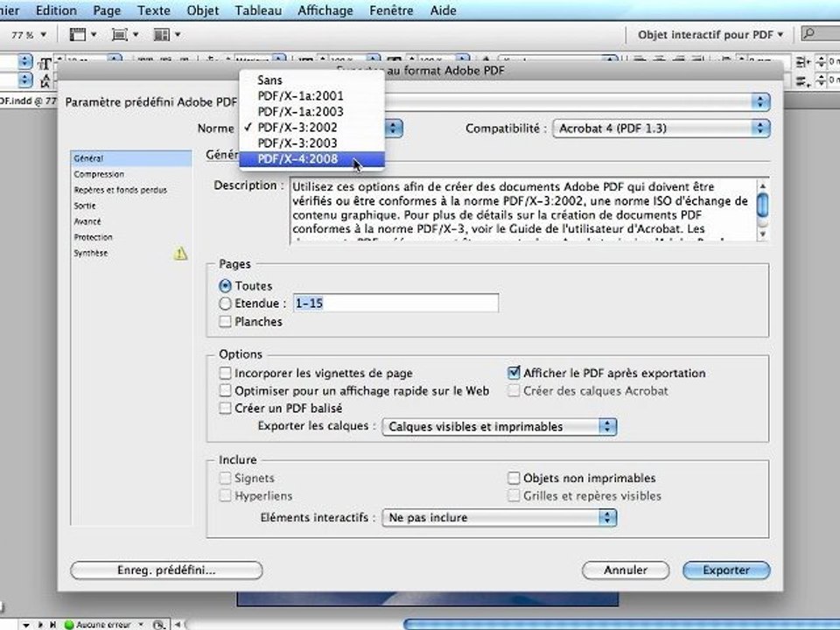Check Objets non imprimables
This screenshot has height=630, width=840.
tap(514, 478)
